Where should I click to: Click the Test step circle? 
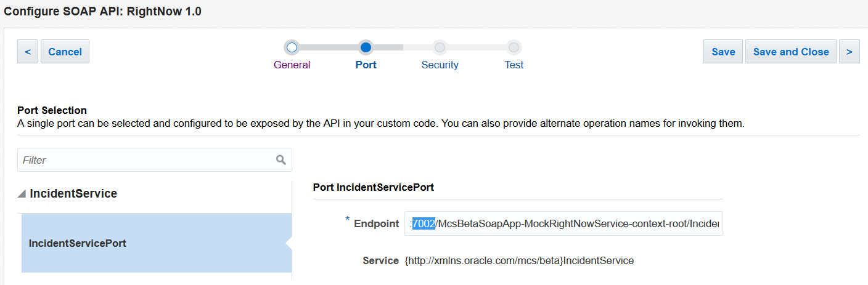pos(514,47)
